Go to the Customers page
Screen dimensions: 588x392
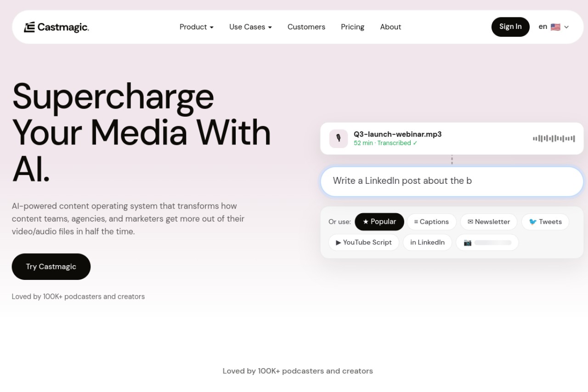[x=306, y=27]
